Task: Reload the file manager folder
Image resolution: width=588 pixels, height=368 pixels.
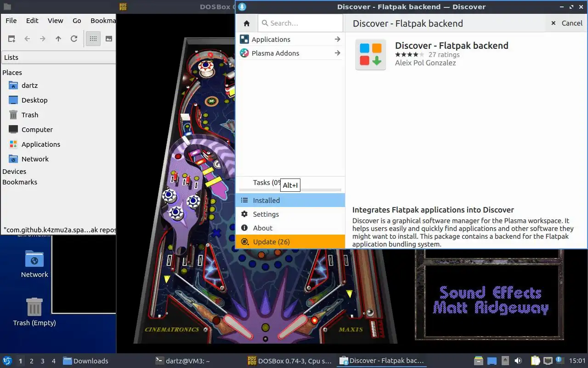Action: point(74,39)
